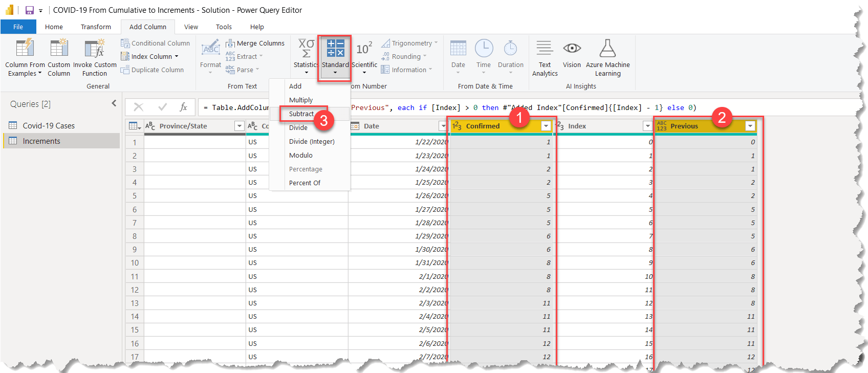Collapse the Queries pane

114,103
